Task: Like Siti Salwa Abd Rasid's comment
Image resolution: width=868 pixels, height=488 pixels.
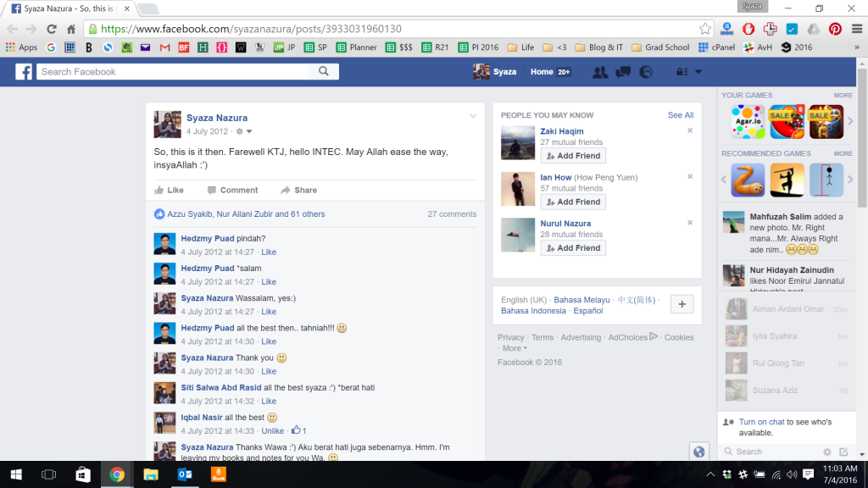Action: coord(269,401)
